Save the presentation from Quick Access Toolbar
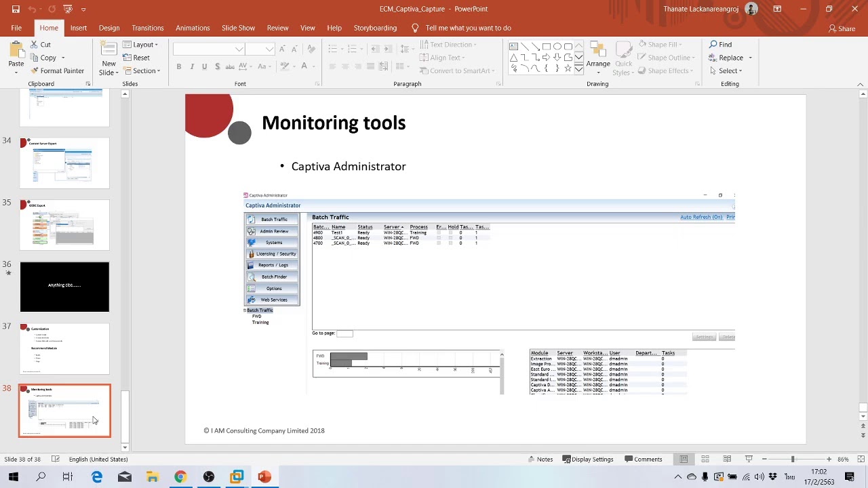 pyautogui.click(x=16, y=9)
